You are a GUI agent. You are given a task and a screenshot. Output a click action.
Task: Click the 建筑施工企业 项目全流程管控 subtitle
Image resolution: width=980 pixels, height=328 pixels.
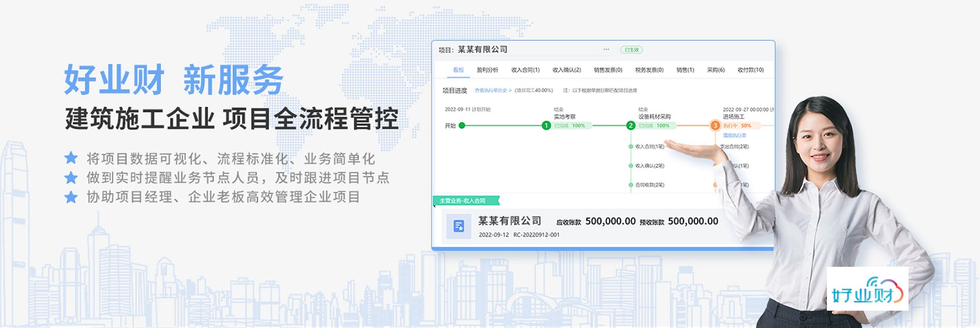tap(232, 118)
